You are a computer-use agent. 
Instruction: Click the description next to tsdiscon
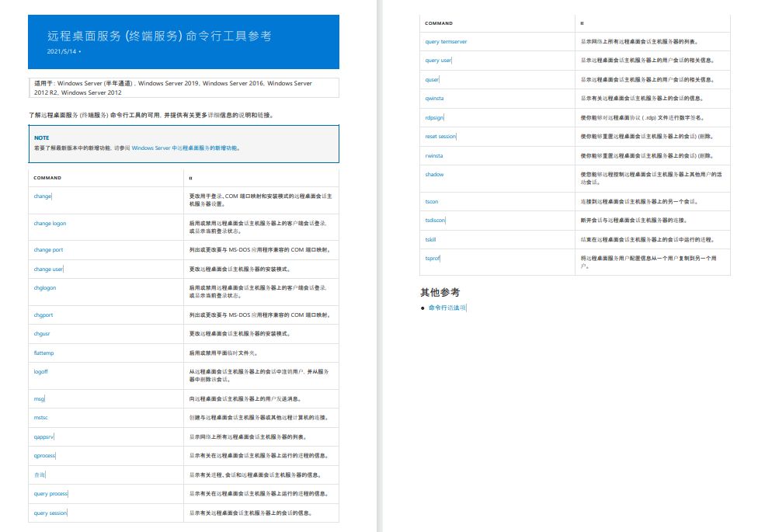tap(634, 220)
